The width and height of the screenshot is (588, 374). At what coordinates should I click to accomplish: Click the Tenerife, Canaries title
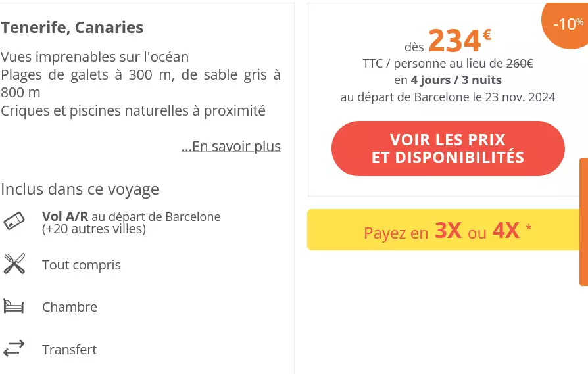click(x=72, y=28)
